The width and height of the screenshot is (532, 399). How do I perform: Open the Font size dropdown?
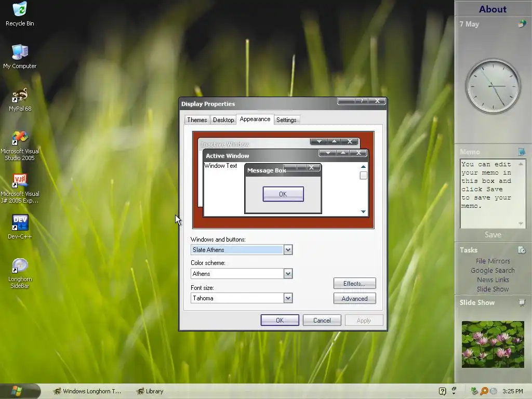click(x=288, y=298)
